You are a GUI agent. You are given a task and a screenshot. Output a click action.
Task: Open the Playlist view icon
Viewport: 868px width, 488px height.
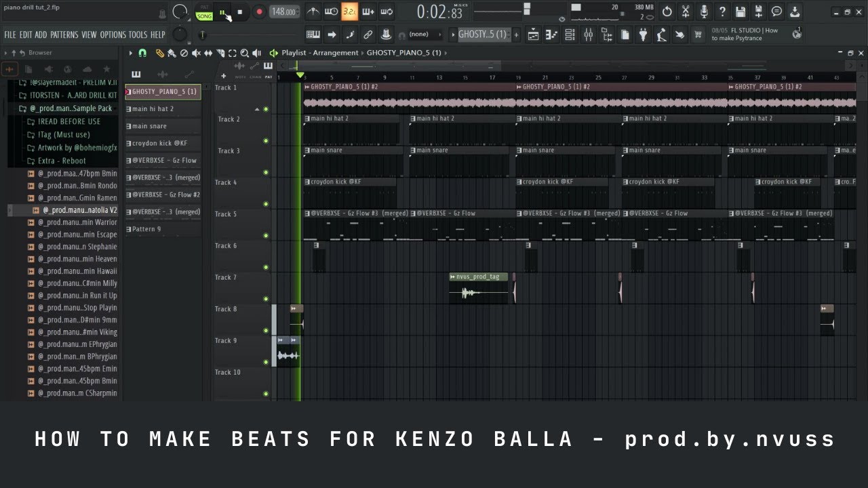(533, 35)
